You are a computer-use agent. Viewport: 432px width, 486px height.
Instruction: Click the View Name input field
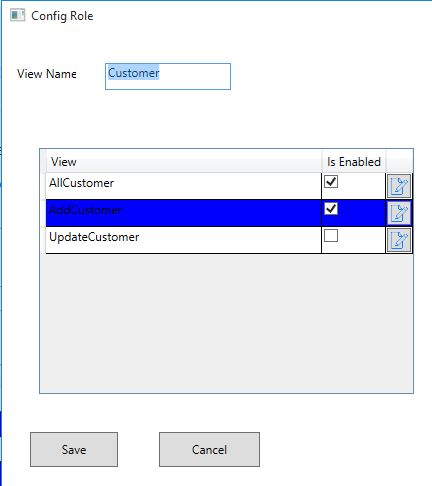click(168, 76)
